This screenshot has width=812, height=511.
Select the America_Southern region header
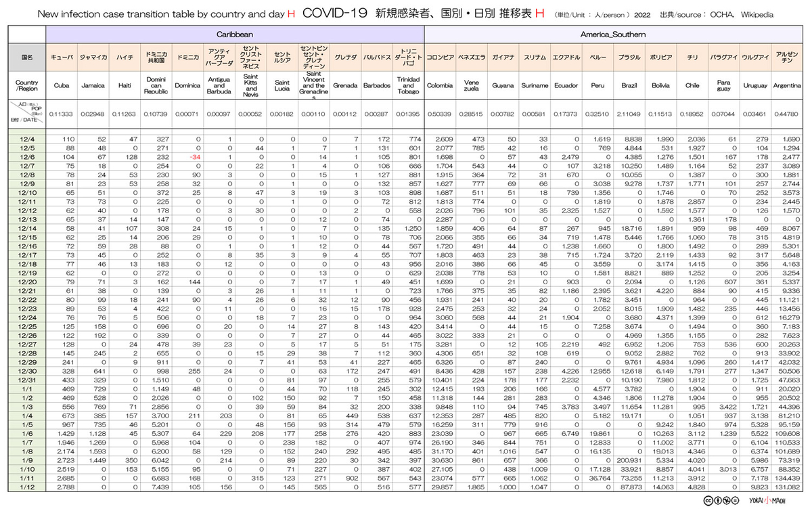(x=613, y=33)
